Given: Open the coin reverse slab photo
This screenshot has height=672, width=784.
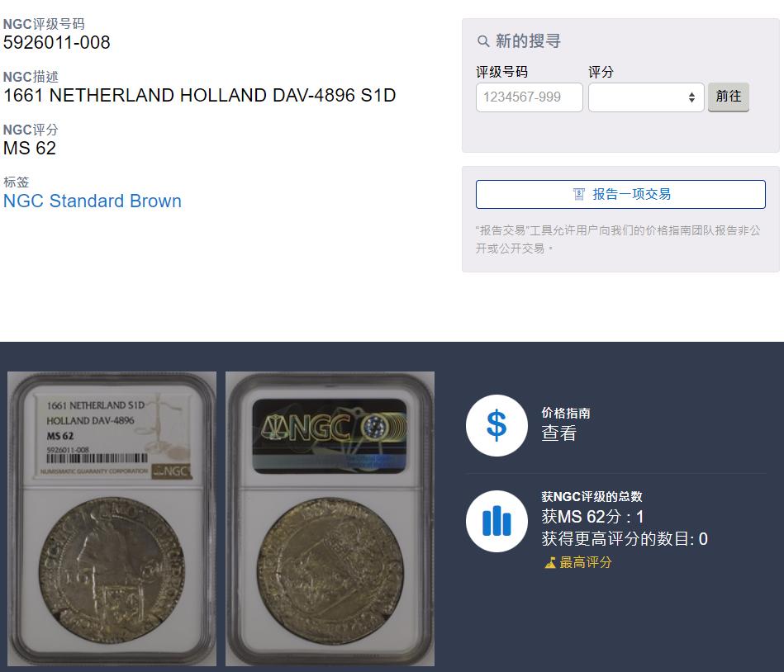Looking at the screenshot, I should pos(330,518).
